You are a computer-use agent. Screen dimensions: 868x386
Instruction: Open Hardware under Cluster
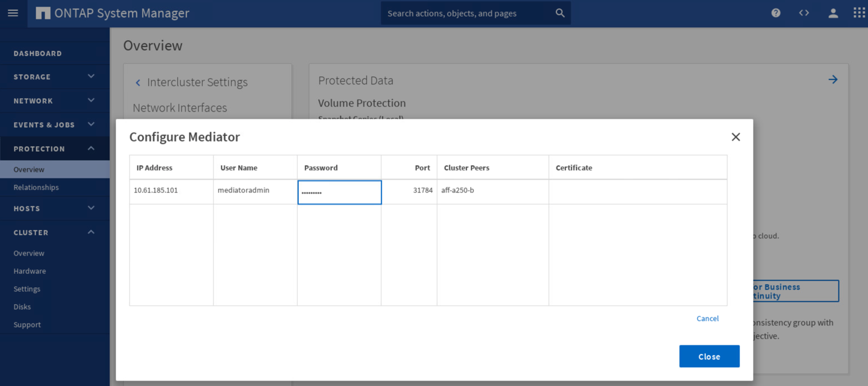pos(30,271)
